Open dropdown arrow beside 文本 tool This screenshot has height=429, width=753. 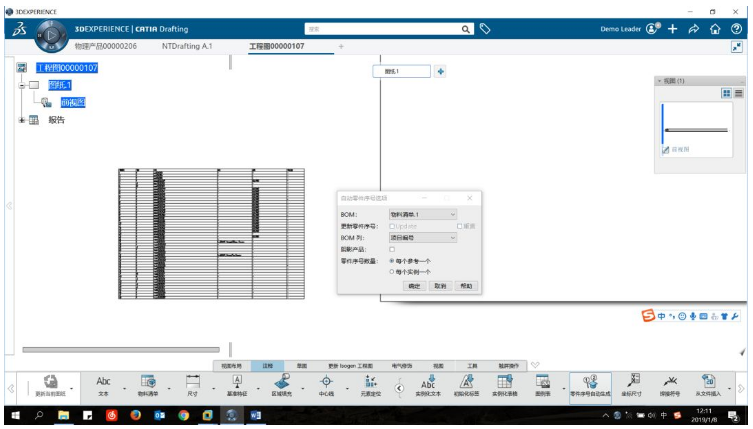[124, 388]
